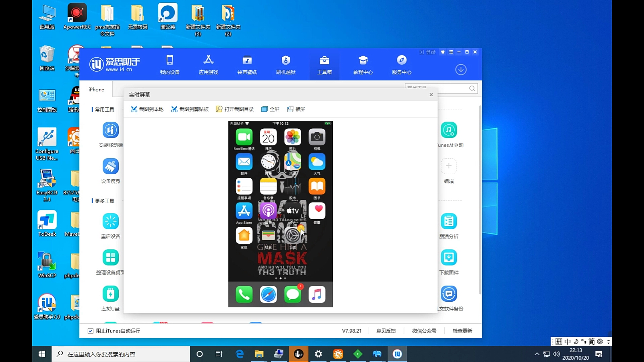This screenshot has height=362, width=644.
Task: Click the search magnifier icon
Action: (472, 88)
